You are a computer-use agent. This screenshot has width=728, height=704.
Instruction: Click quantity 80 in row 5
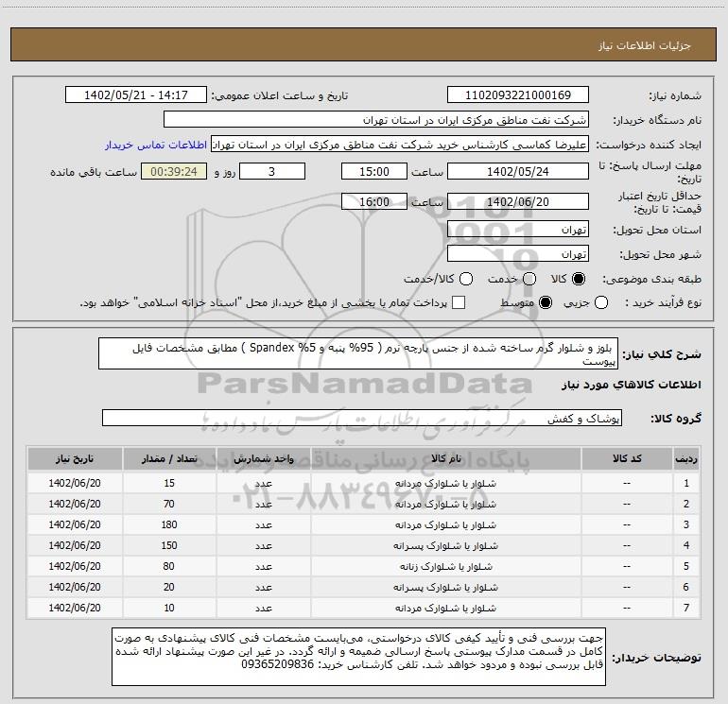[x=169, y=566]
